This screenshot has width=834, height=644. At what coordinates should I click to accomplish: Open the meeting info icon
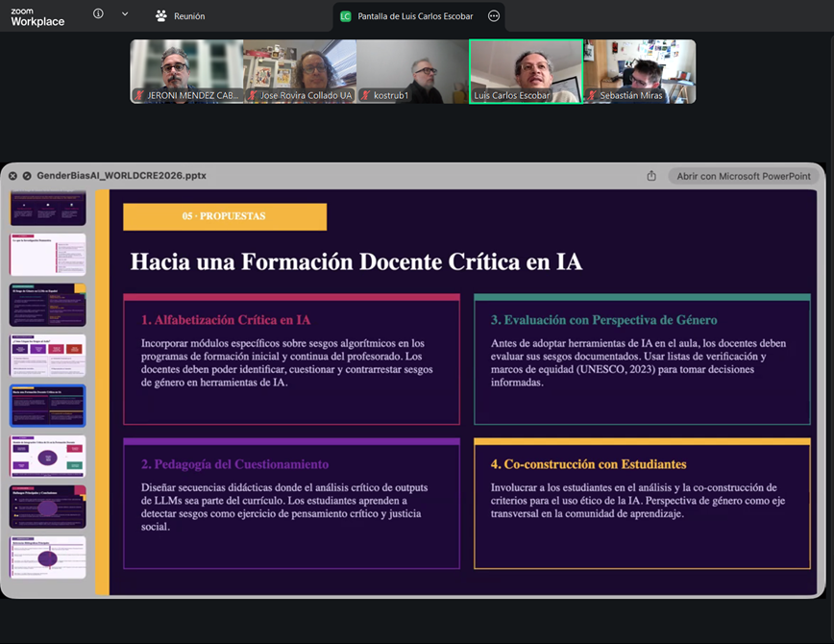pos(98,13)
